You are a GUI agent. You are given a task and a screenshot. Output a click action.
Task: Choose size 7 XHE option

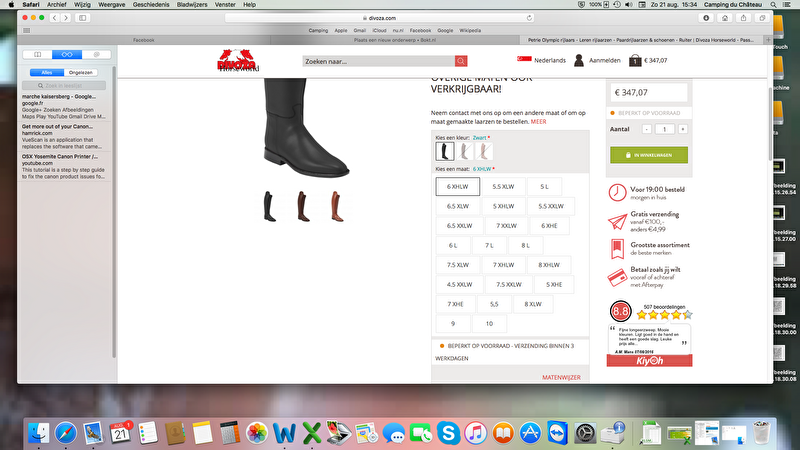(x=455, y=303)
